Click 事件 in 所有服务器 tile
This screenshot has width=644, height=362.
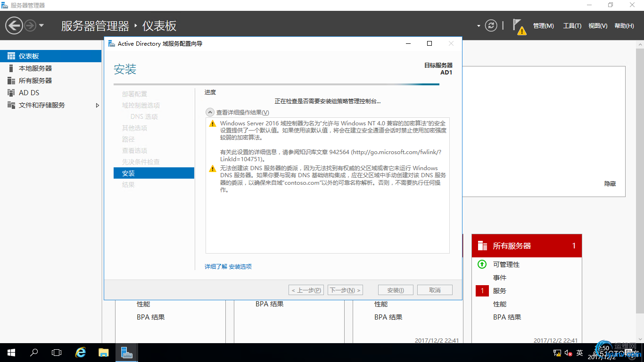500,278
